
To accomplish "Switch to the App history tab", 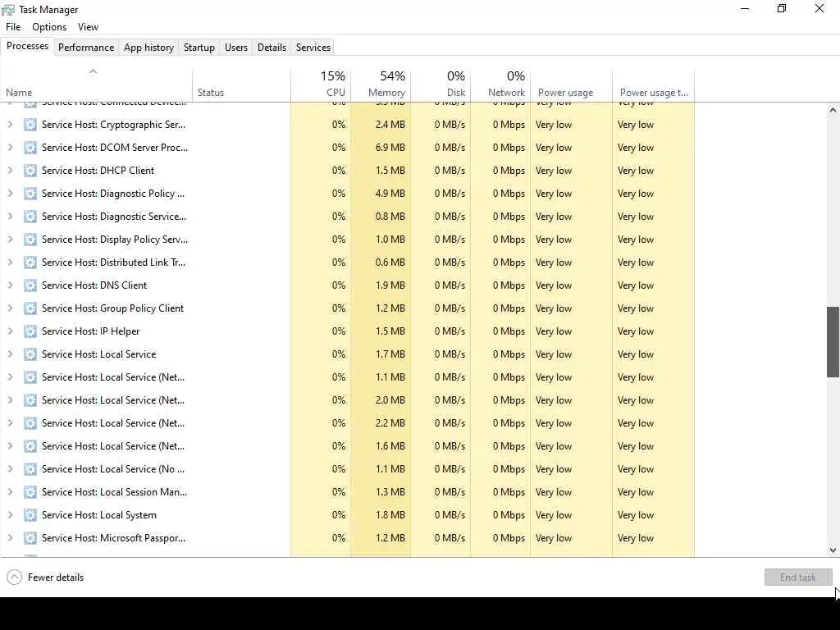I will tap(149, 47).
